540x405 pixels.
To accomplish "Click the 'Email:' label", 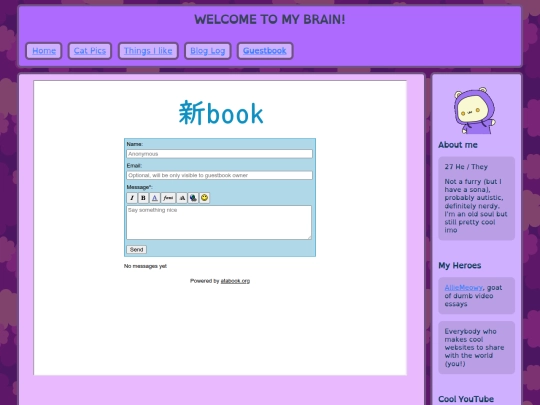I will pos(134,166).
